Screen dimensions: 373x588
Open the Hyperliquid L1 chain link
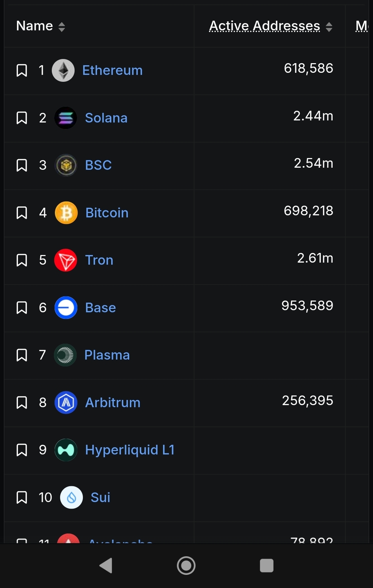tap(130, 450)
